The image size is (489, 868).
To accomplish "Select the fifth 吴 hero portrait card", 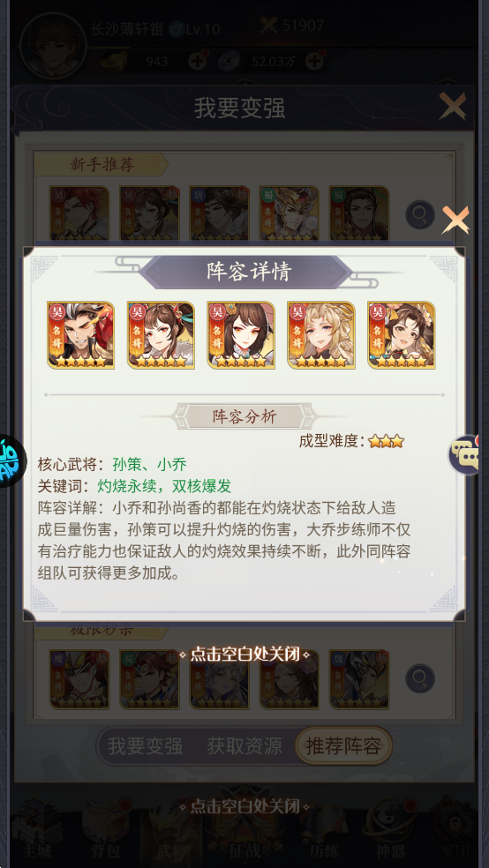I will (401, 335).
